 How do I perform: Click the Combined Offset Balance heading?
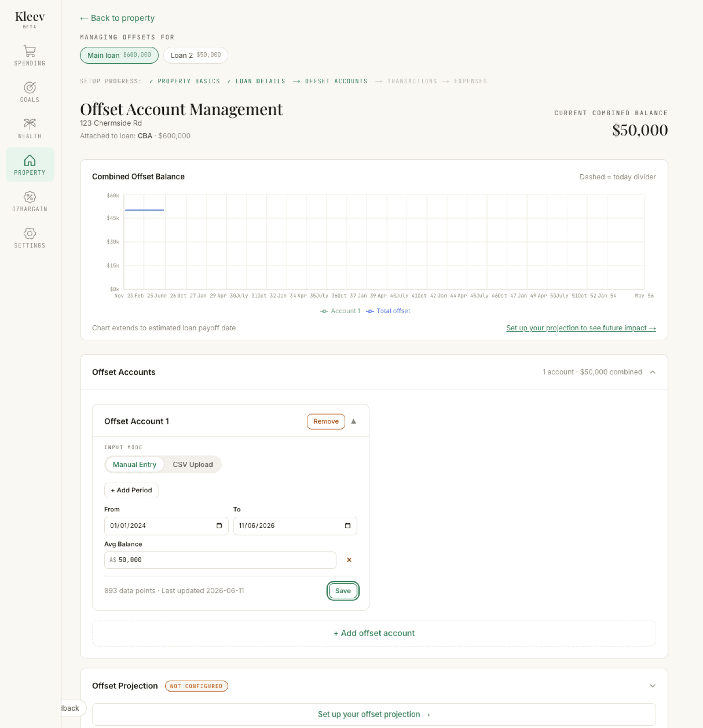pos(138,177)
